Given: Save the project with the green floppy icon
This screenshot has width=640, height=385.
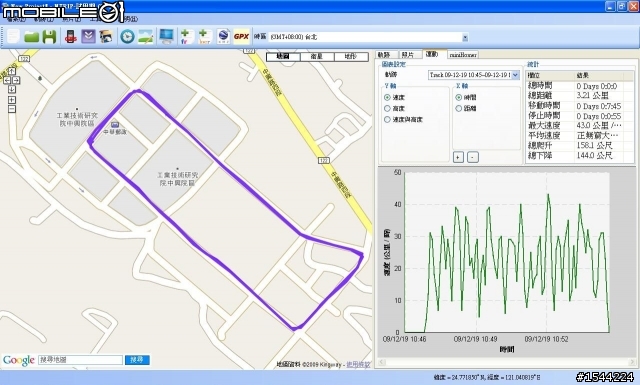Looking at the screenshot, I should tap(49, 37).
